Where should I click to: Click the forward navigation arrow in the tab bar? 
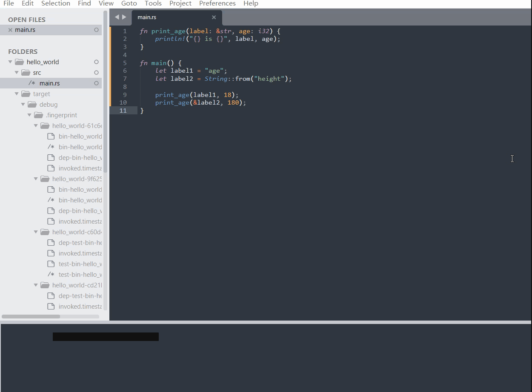(124, 17)
